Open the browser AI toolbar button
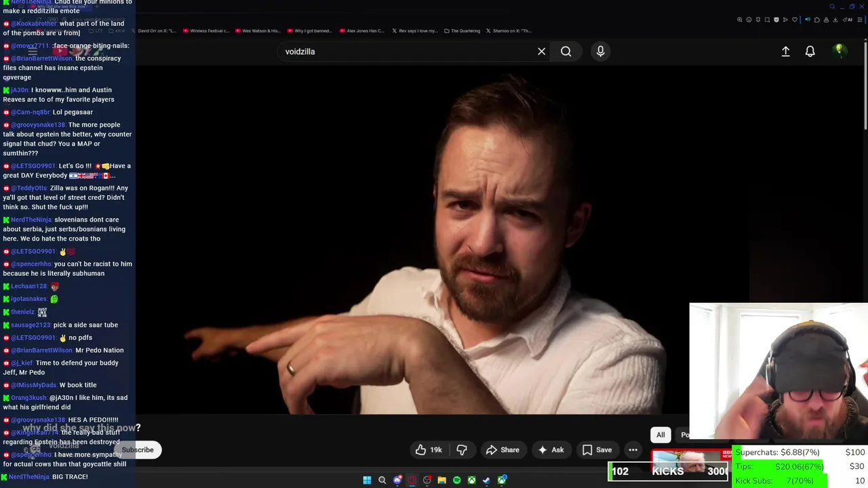The image size is (868, 488). [847, 20]
